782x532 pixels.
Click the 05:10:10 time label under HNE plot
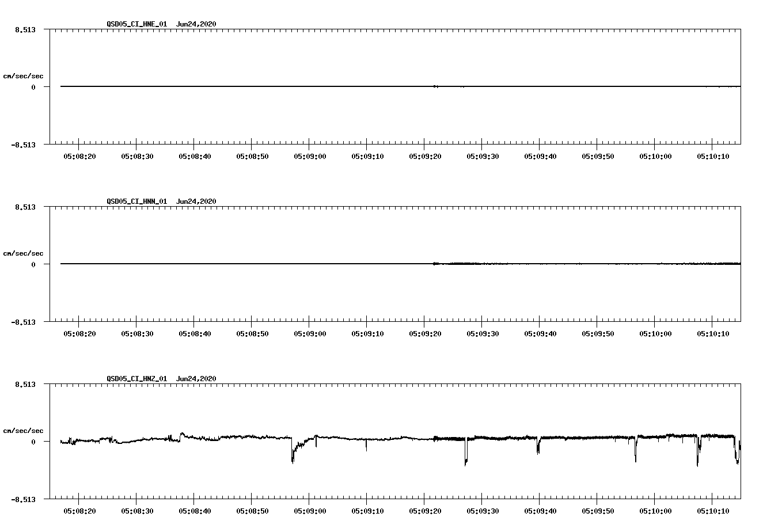[x=713, y=156]
